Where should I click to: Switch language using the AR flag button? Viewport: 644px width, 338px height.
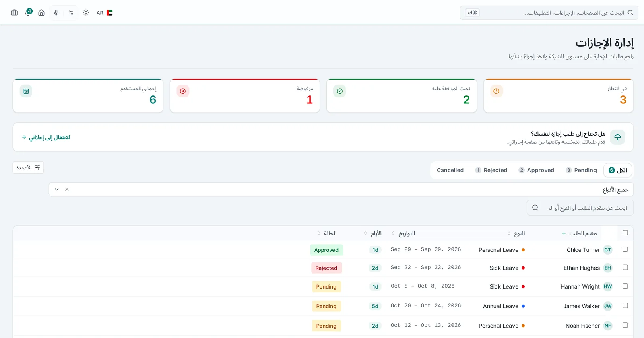pyautogui.click(x=104, y=13)
